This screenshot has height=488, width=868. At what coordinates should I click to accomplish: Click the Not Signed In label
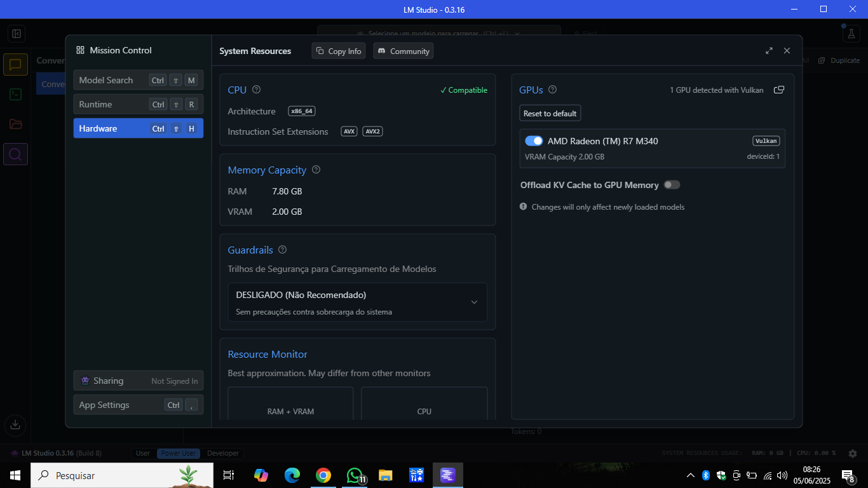tap(175, 381)
